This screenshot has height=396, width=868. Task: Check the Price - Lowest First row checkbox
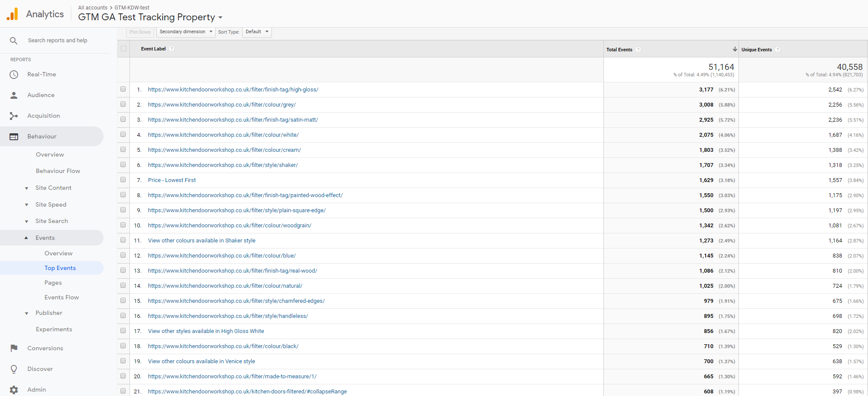123,180
